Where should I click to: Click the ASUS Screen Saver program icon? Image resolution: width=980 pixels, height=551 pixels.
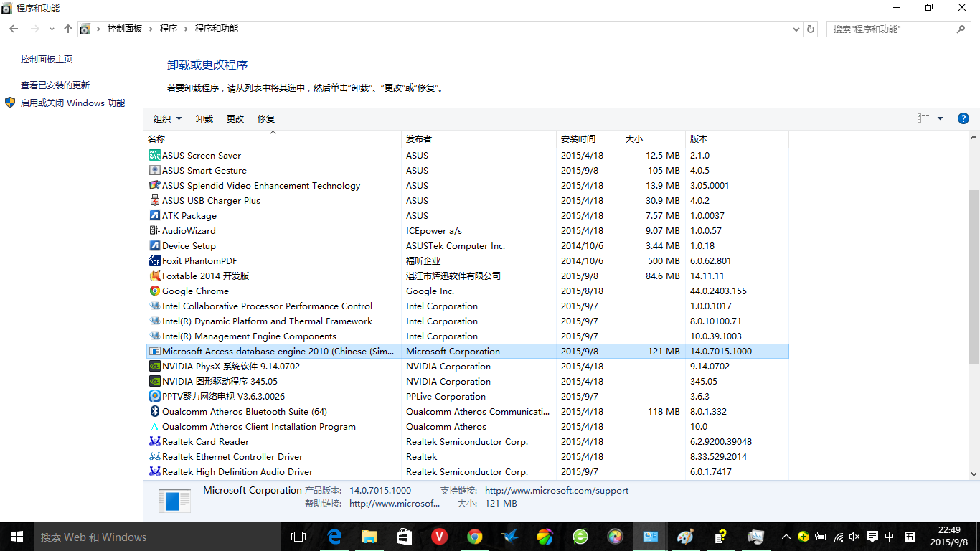pos(154,155)
